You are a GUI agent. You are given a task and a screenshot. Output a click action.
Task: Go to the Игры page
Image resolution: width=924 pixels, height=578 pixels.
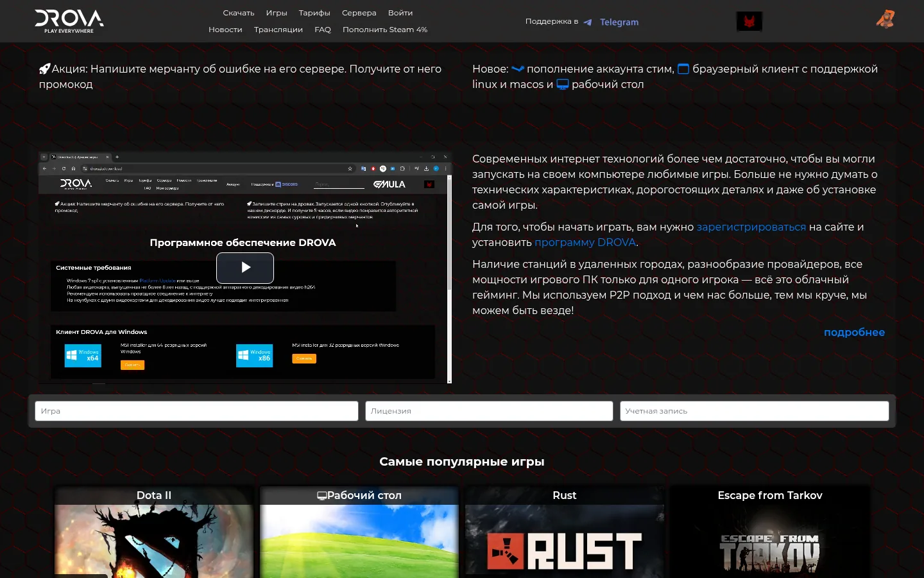[x=277, y=13]
